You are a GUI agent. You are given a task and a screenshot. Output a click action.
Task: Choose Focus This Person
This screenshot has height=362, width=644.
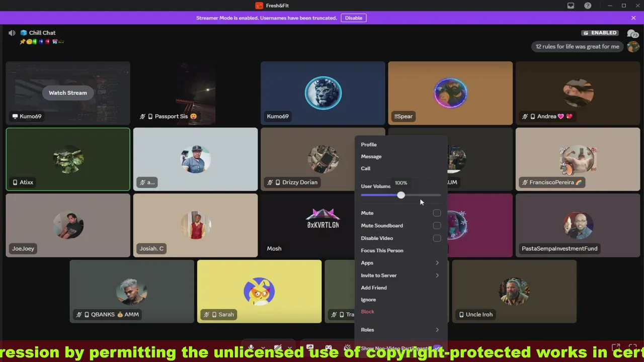[x=400, y=250]
